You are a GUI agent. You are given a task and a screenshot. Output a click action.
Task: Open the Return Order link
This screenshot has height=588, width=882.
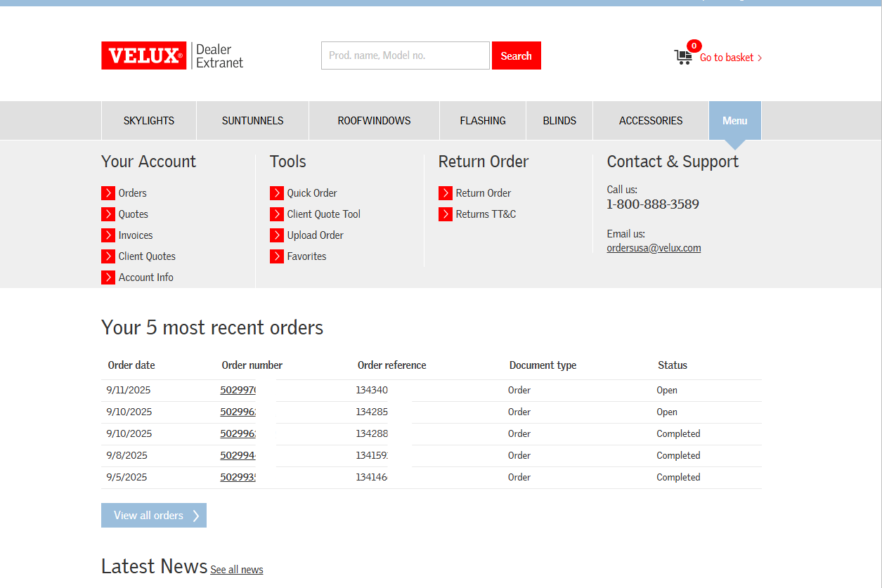[x=484, y=193]
